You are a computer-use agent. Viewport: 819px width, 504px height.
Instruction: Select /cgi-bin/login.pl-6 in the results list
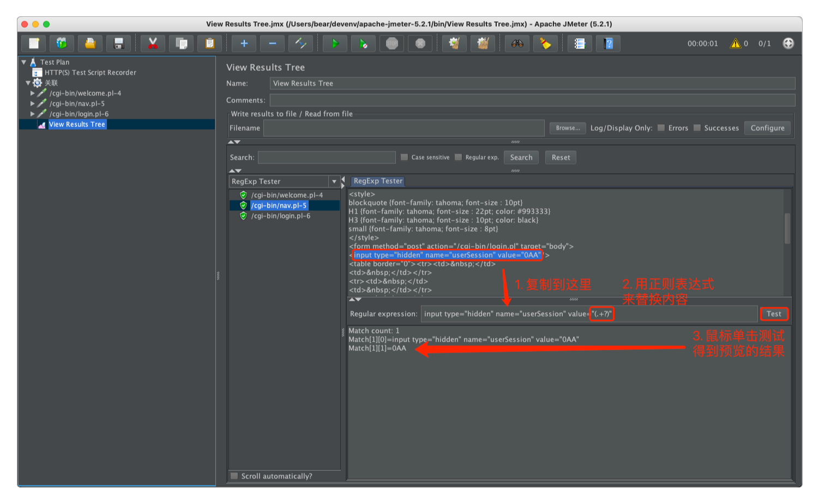pyautogui.click(x=280, y=216)
